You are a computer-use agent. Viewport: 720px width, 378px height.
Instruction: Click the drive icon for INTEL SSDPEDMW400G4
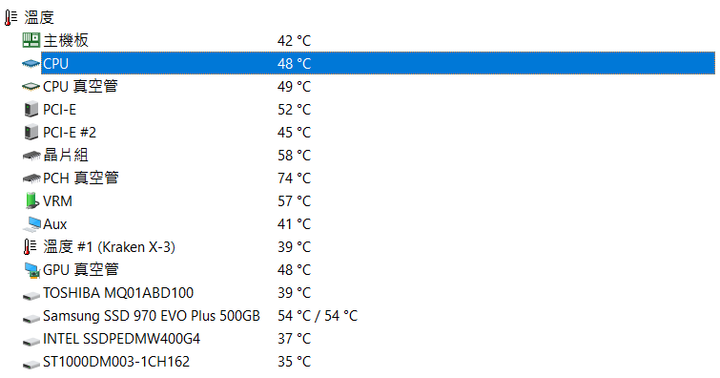tap(31, 341)
